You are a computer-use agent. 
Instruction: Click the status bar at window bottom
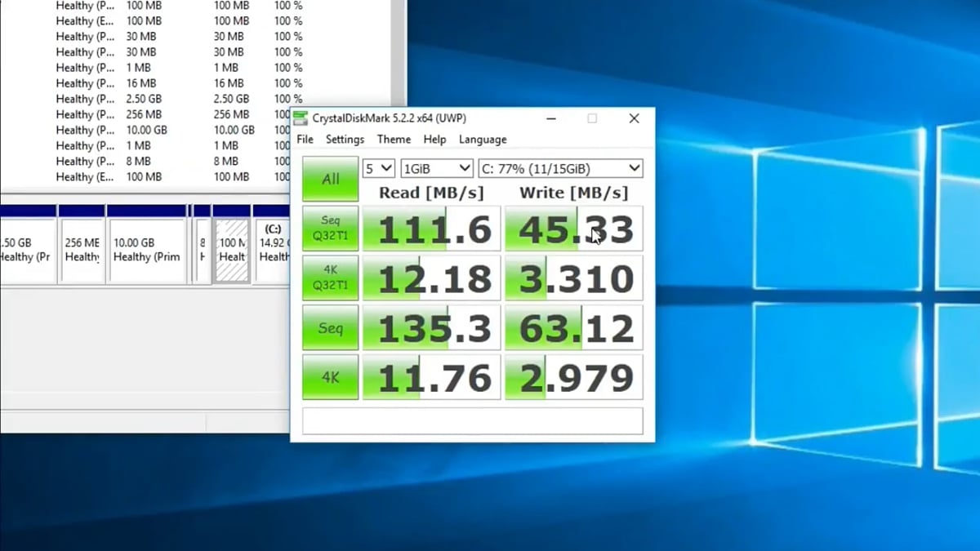pyautogui.click(x=471, y=422)
